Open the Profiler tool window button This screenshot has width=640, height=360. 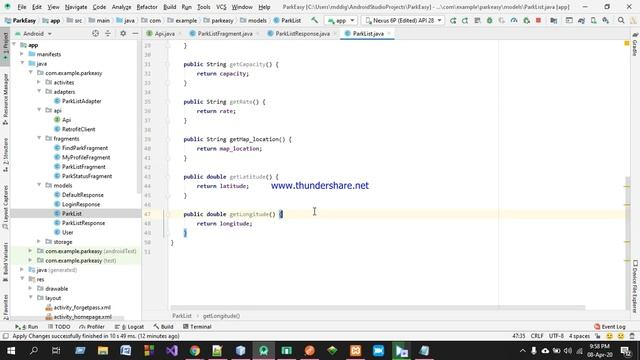(x=92, y=327)
